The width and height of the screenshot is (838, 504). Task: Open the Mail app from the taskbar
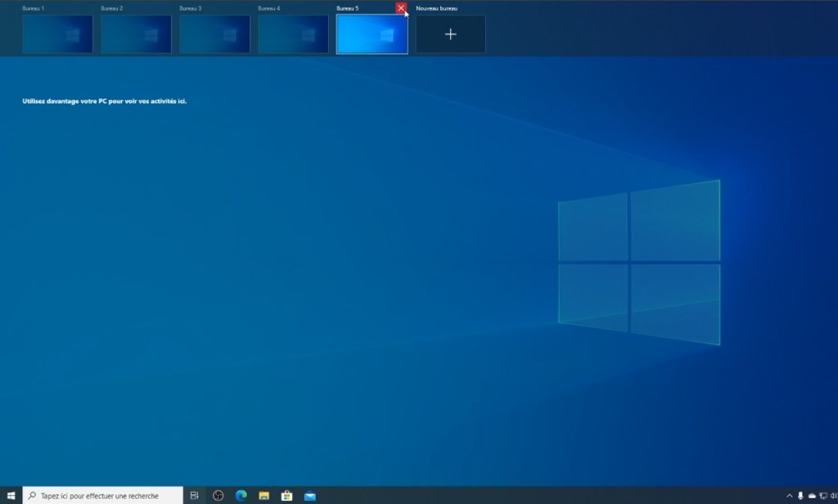(x=310, y=495)
